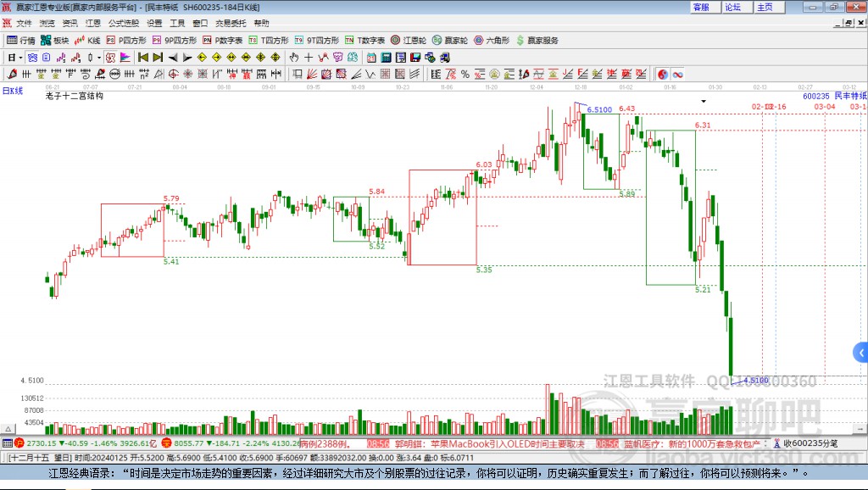Open the 9T四方形 tool
868x490 pixels.
coord(317,41)
